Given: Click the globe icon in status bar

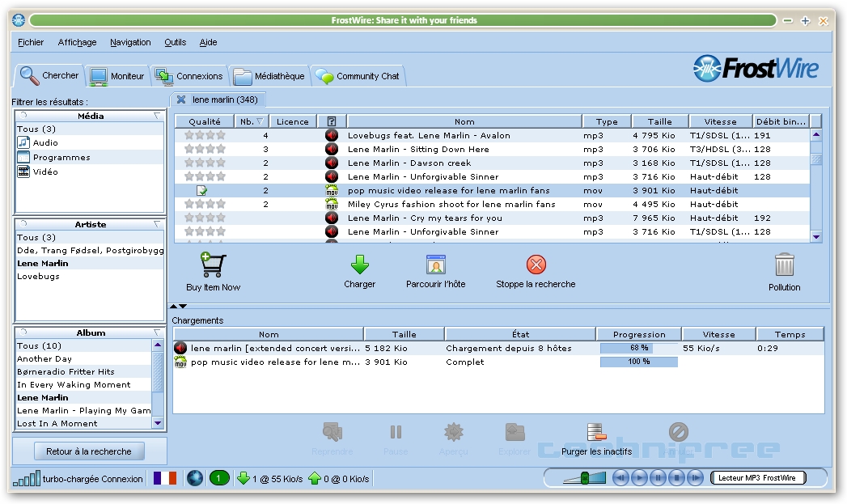Looking at the screenshot, I should click(x=194, y=478).
